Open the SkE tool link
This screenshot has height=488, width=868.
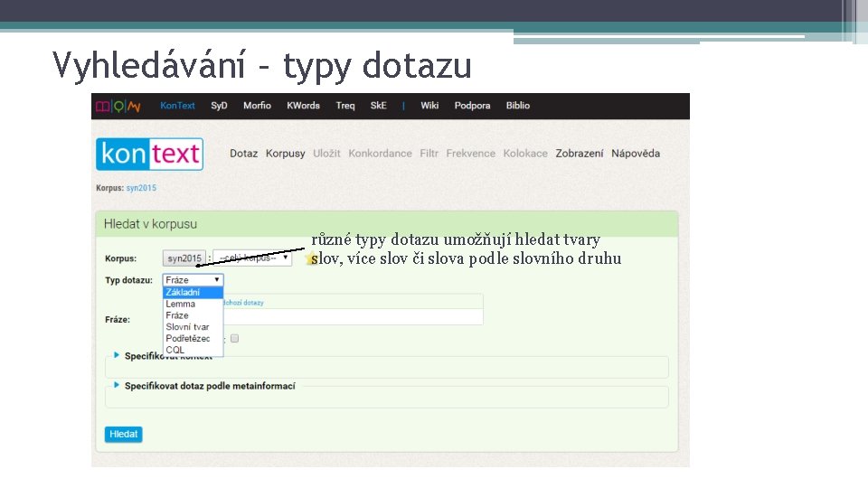click(x=378, y=106)
